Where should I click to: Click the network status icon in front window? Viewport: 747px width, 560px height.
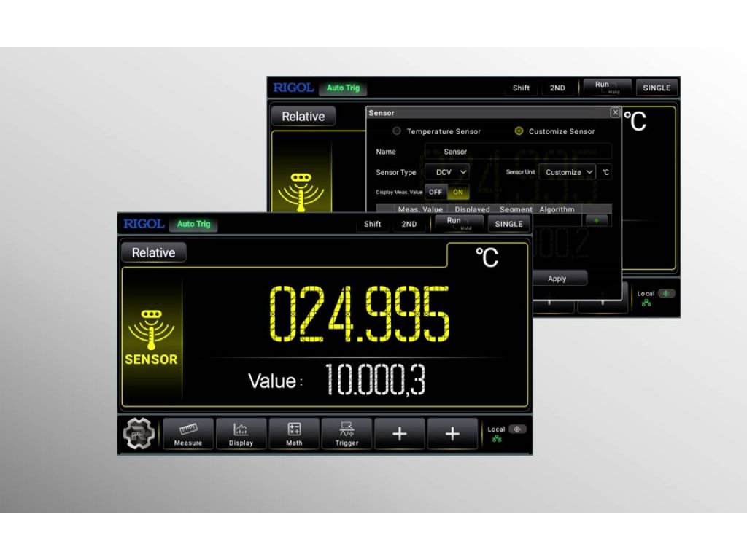(x=497, y=438)
